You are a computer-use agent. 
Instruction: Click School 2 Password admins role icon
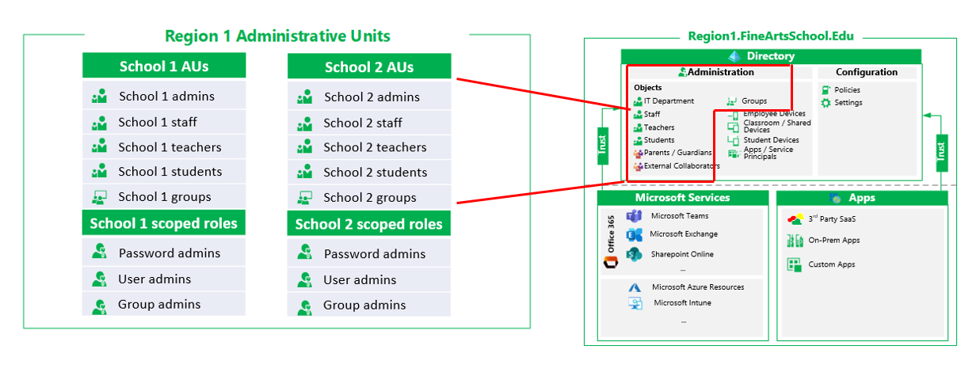coord(304,253)
